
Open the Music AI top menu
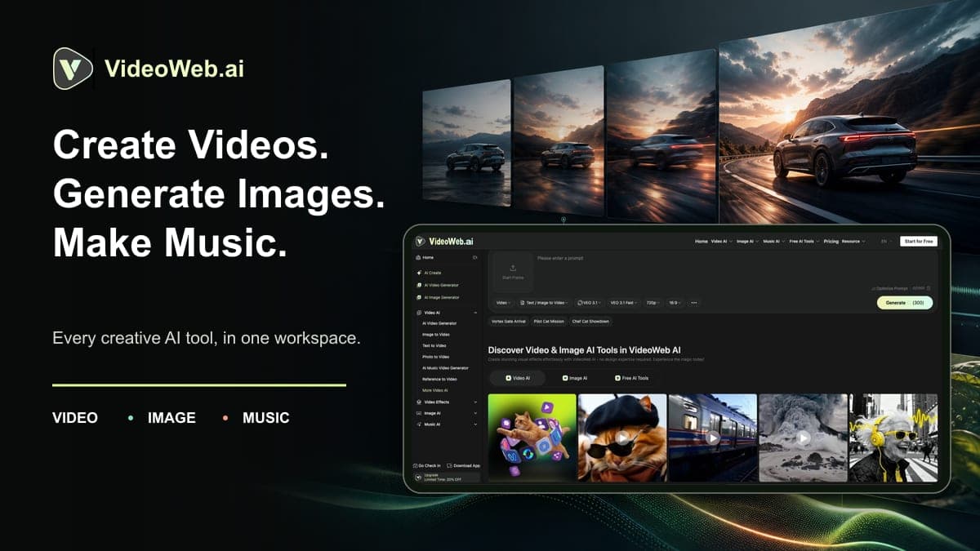click(773, 242)
